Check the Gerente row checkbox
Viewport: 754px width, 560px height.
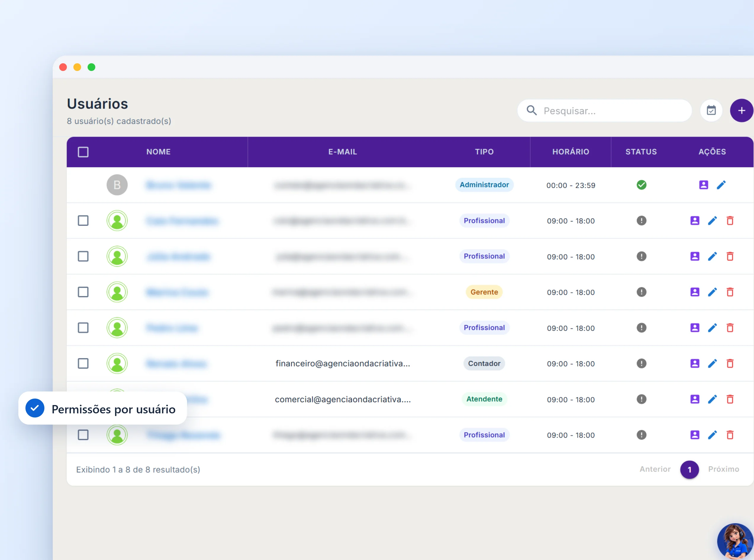click(x=83, y=292)
